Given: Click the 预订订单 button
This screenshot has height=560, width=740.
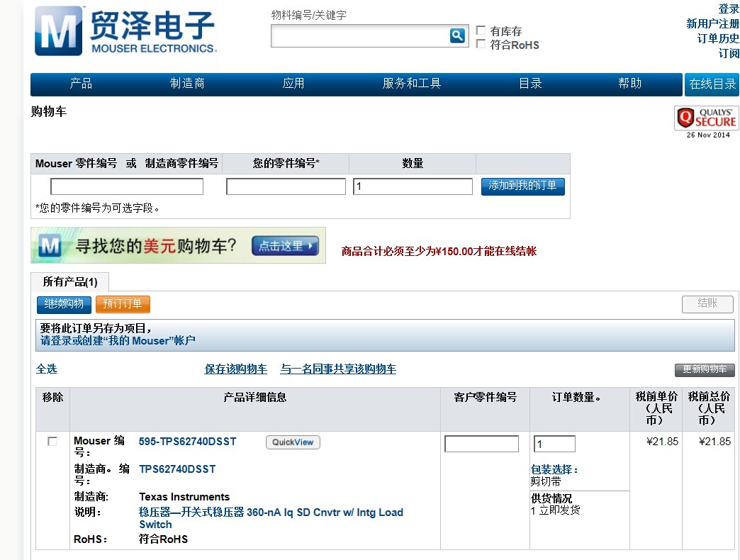Looking at the screenshot, I should [x=123, y=304].
